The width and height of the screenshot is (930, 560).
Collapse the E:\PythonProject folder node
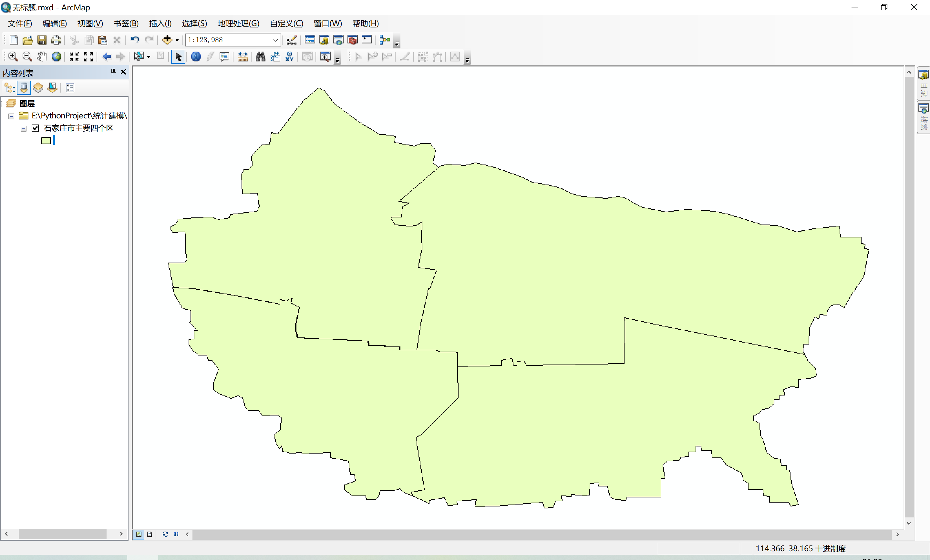[x=11, y=116]
